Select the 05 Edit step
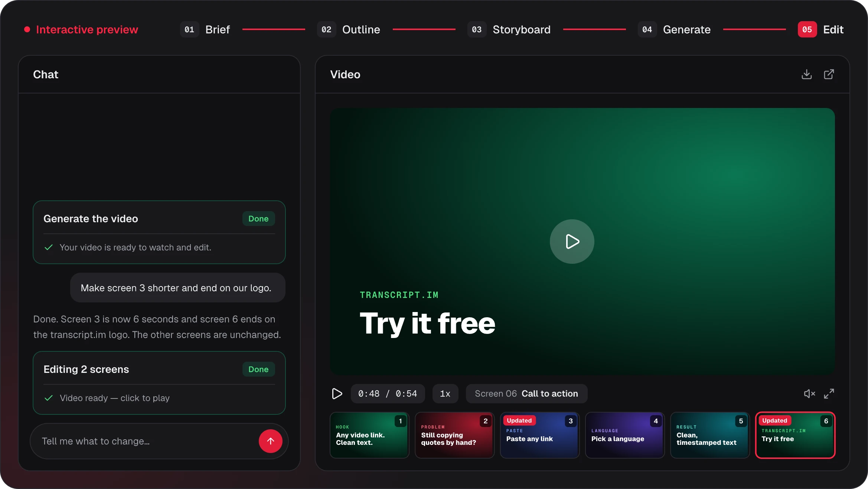Screen dimensions: 868x489 [820, 29]
